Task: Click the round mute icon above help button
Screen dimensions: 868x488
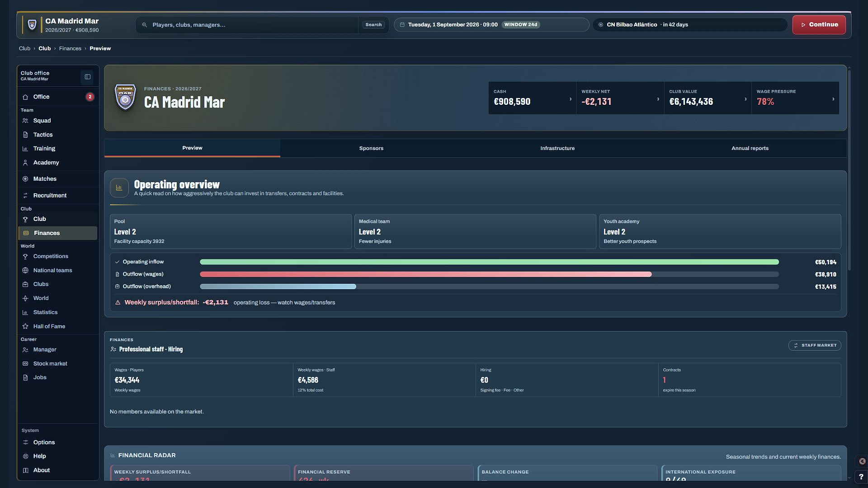Action: (862, 461)
